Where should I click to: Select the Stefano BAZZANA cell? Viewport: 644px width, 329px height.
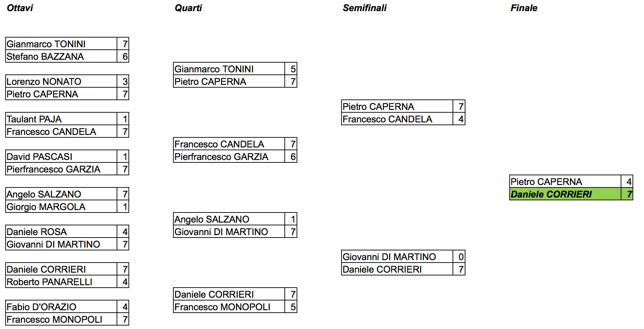[61, 56]
